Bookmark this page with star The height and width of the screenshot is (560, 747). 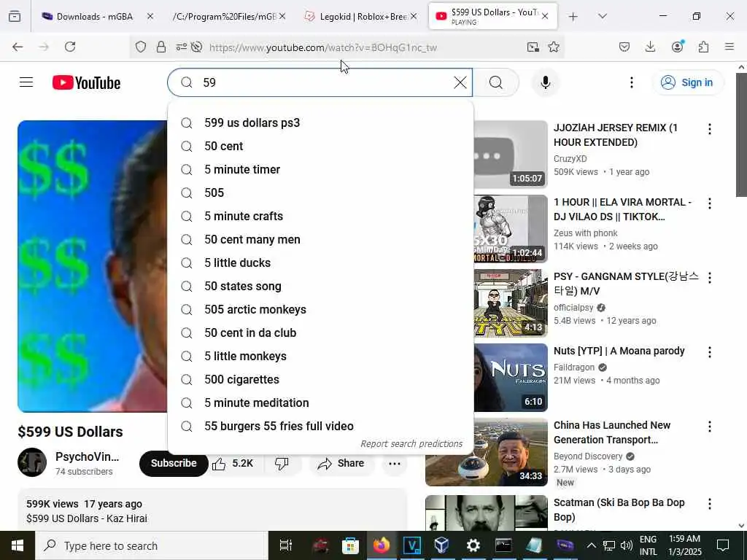point(554,47)
